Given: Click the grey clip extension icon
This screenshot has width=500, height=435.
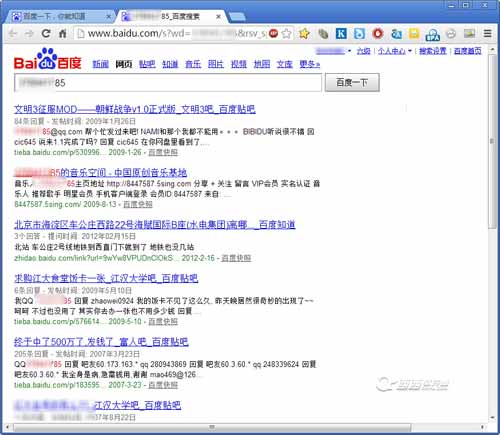Looking at the screenshot, I should click(x=322, y=33).
